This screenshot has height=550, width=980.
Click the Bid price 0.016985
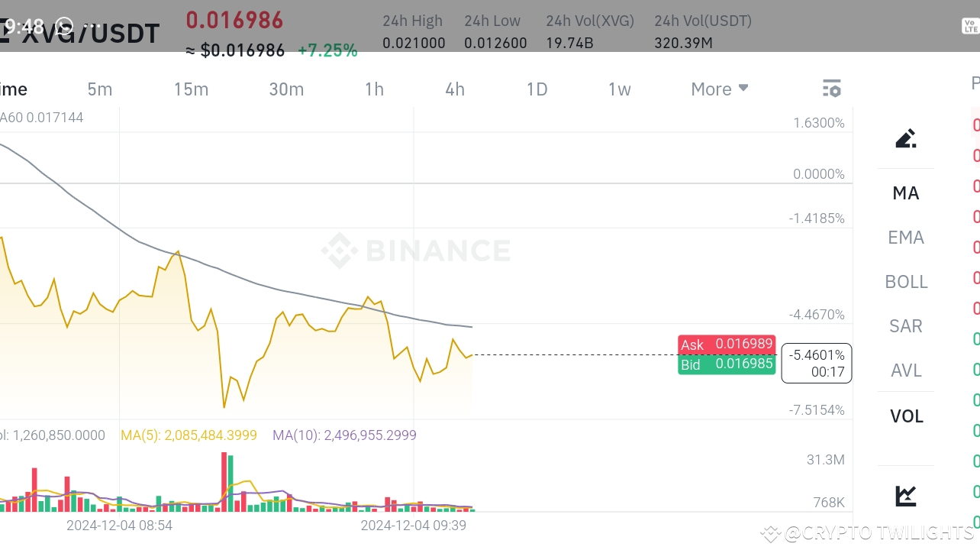[727, 364]
